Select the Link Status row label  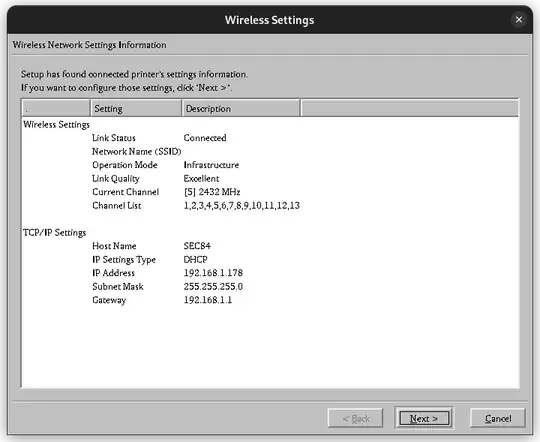click(x=114, y=138)
